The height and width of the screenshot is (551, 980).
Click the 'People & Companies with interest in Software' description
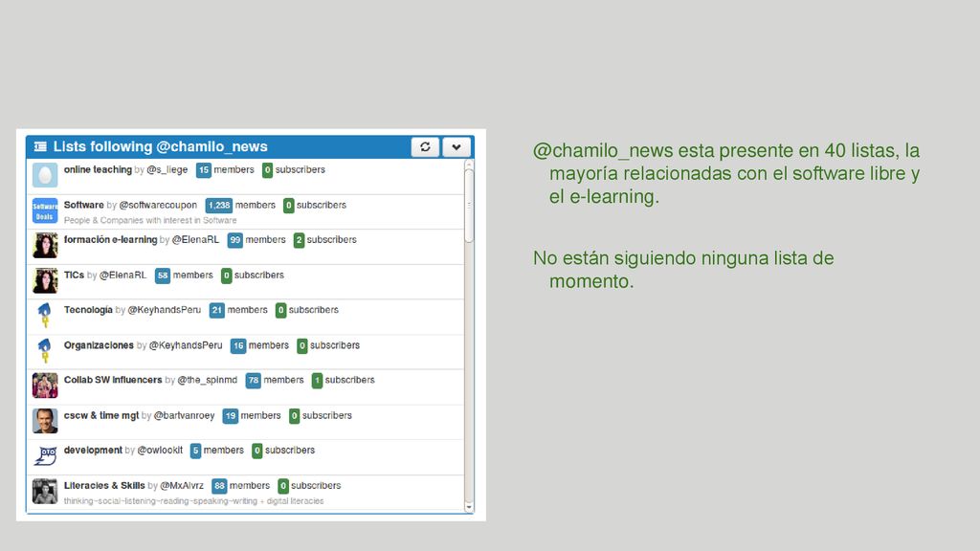click(150, 220)
